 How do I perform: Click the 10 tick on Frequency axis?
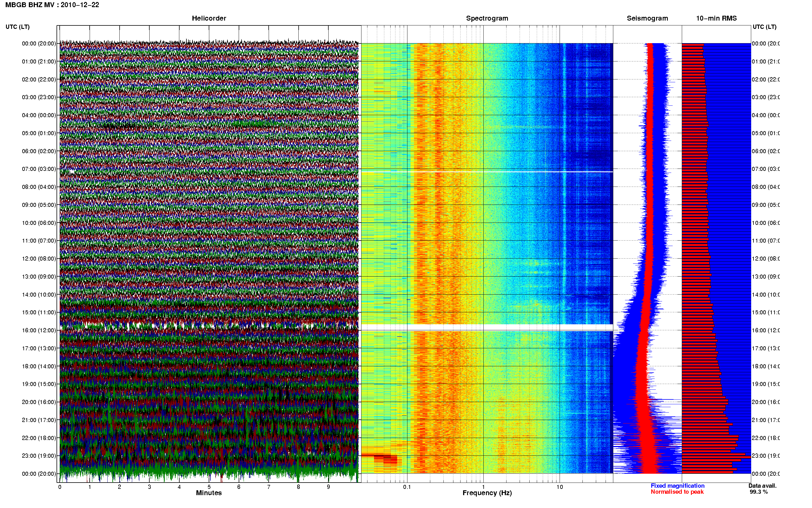tap(560, 487)
